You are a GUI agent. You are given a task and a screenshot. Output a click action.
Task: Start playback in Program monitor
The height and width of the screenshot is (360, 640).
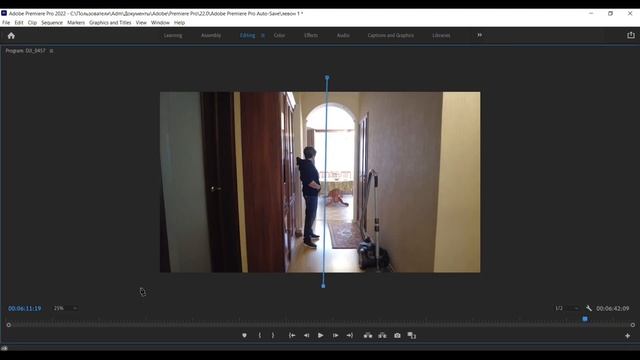(x=321, y=336)
